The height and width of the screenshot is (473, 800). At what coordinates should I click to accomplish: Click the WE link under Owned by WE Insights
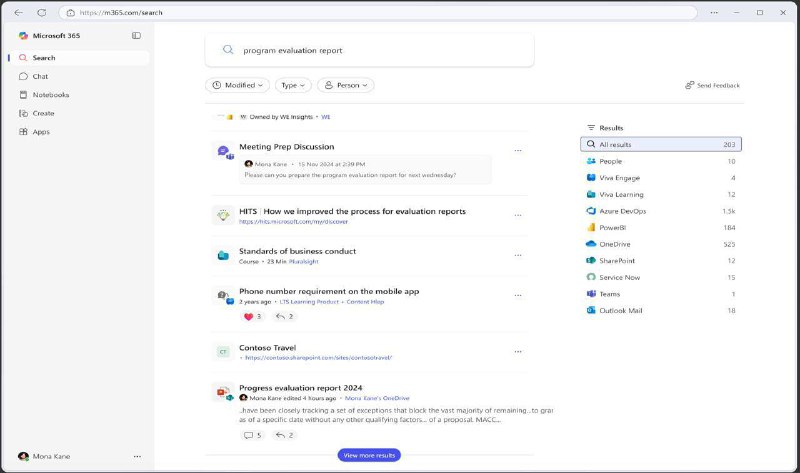tap(326, 117)
